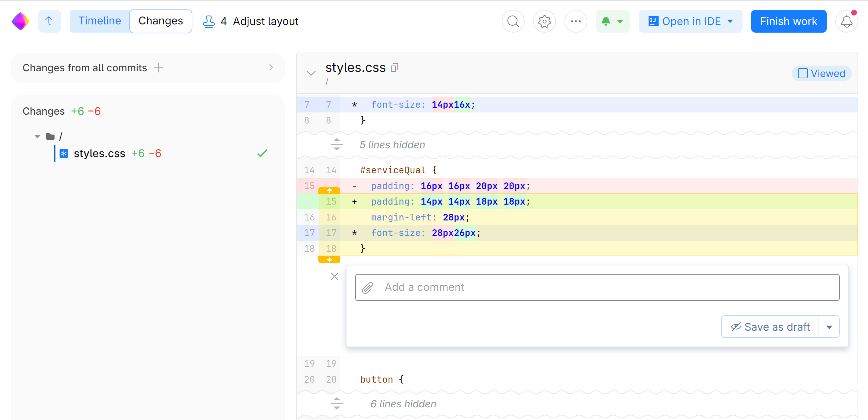Viewport: 868px width, 420px height.
Task: Click the paperclip attachment icon in the comment box
Action: point(367,287)
